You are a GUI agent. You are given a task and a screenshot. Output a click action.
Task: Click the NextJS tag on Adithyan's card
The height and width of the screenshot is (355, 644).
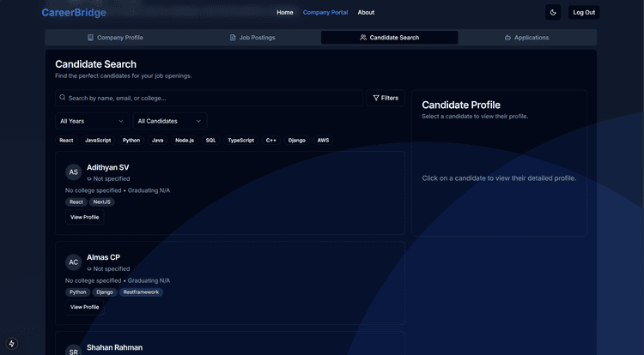click(x=102, y=202)
